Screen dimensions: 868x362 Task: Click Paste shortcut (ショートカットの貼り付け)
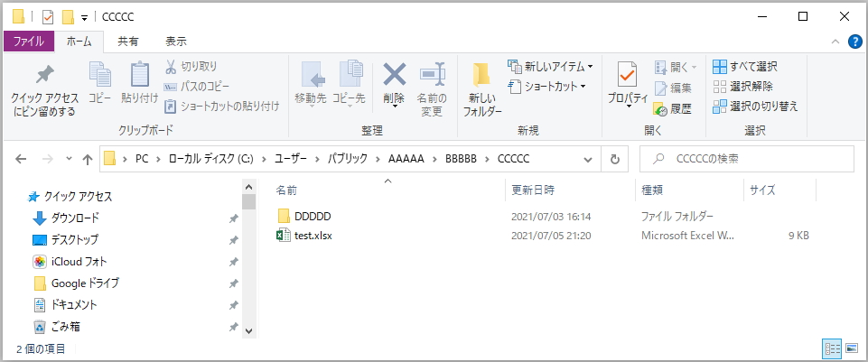point(221,106)
